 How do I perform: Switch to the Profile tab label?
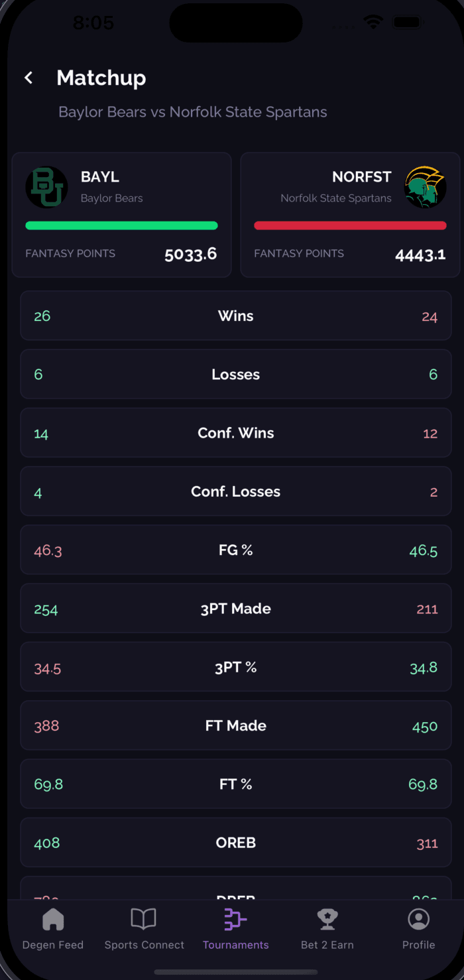pos(418,945)
